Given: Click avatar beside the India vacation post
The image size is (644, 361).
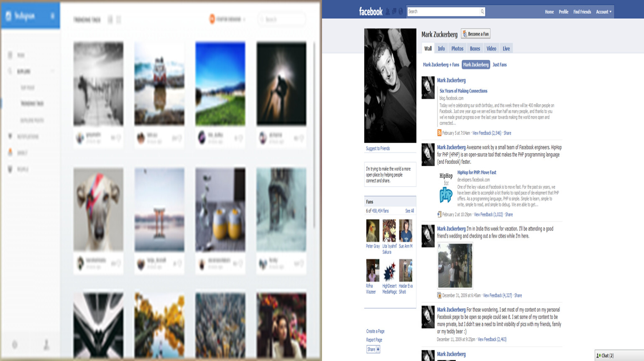Looking at the screenshot, I should [428, 236].
